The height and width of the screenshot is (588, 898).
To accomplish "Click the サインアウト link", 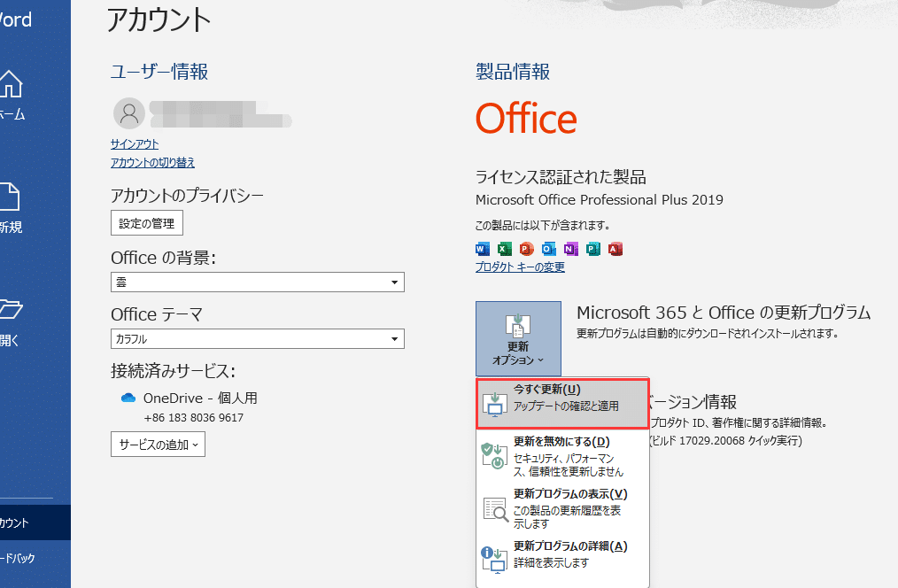I will click(x=135, y=143).
